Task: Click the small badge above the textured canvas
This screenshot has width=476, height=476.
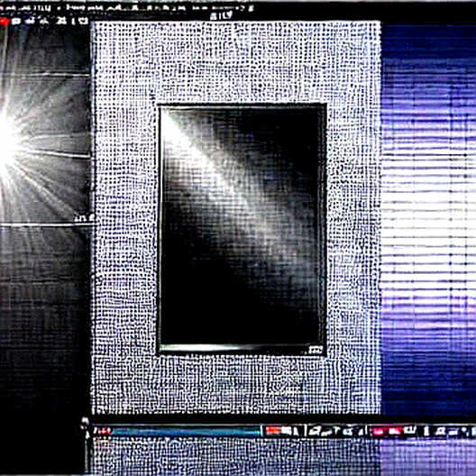Action: [222, 15]
